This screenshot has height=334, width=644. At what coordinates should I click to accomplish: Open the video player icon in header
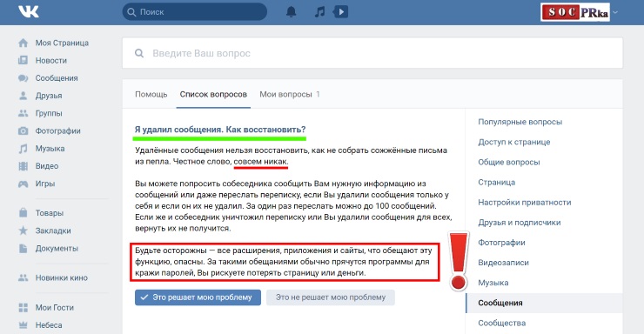coord(340,12)
